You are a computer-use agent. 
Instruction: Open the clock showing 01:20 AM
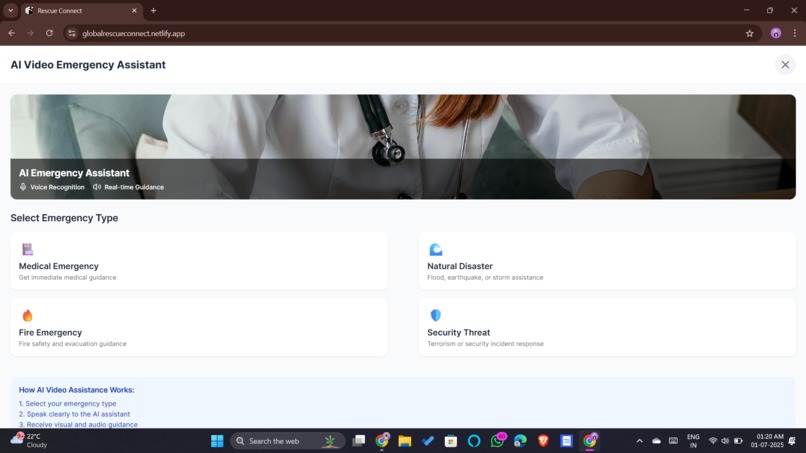(767, 441)
